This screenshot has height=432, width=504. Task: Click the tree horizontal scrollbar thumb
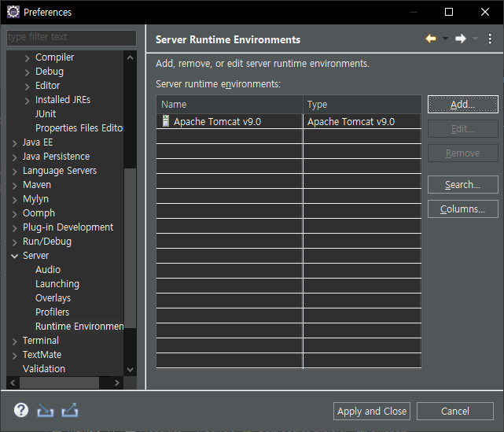(x=60, y=382)
